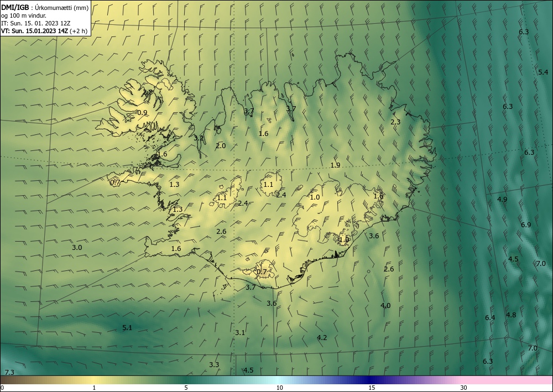
Task: Click the 'DMI/IGB : Úrkomumætti (mm)' title line
Action: 45,7
